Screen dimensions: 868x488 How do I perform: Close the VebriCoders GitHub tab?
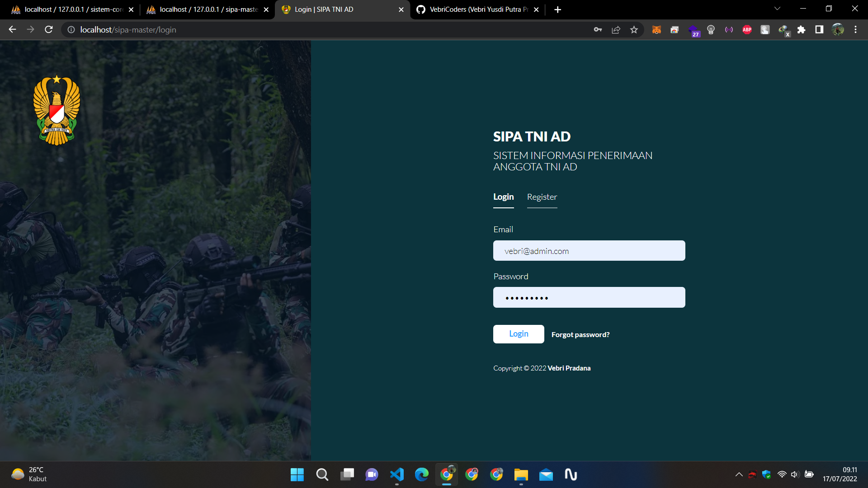536,9
